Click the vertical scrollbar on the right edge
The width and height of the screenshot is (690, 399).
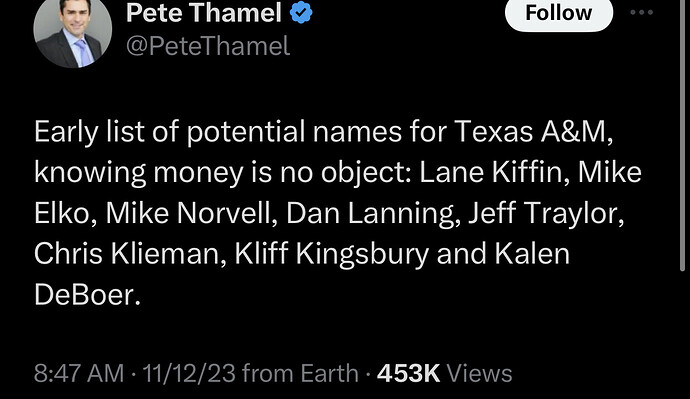tap(683, 132)
